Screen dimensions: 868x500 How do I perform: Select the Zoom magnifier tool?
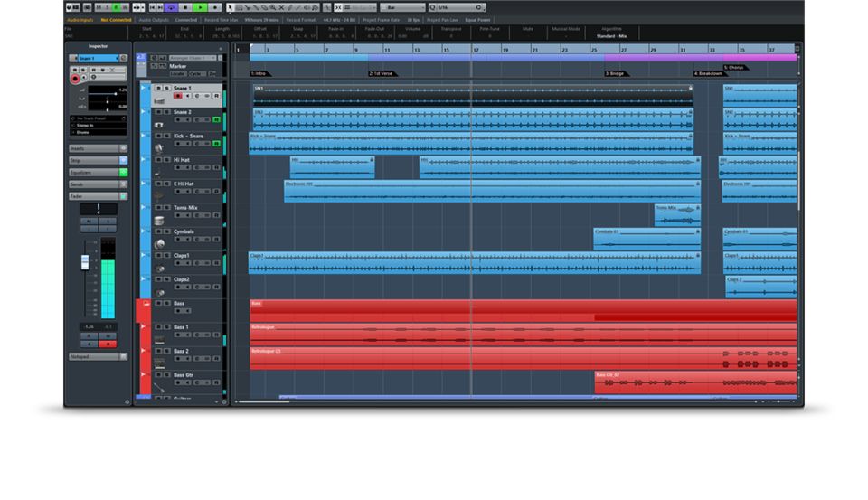273,7
